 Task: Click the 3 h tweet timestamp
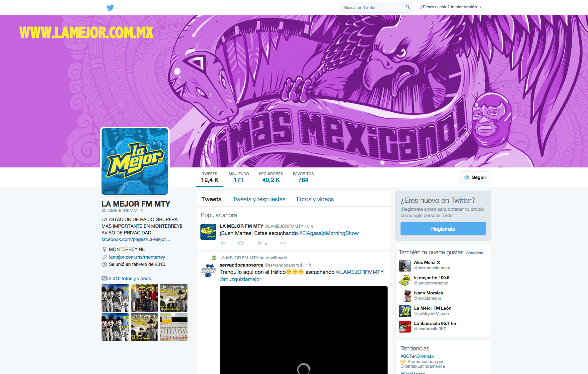point(310,226)
